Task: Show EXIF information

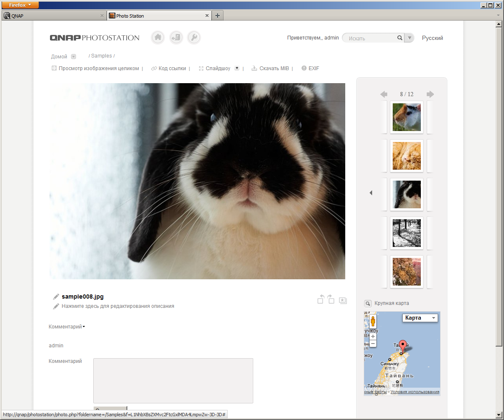Action: click(x=314, y=68)
